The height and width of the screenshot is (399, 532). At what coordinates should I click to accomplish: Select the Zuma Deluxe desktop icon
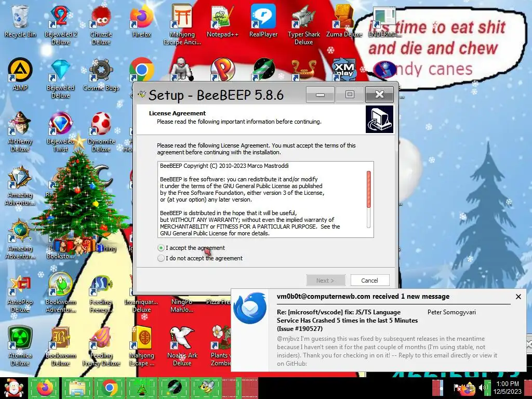344,22
